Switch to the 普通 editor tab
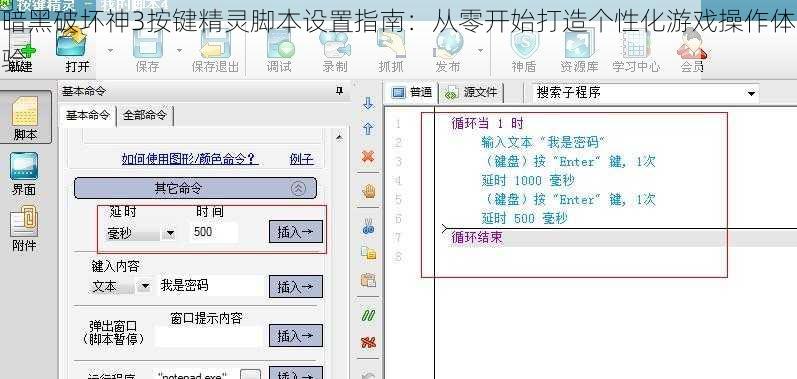This screenshot has height=379, width=797. click(413, 92)
